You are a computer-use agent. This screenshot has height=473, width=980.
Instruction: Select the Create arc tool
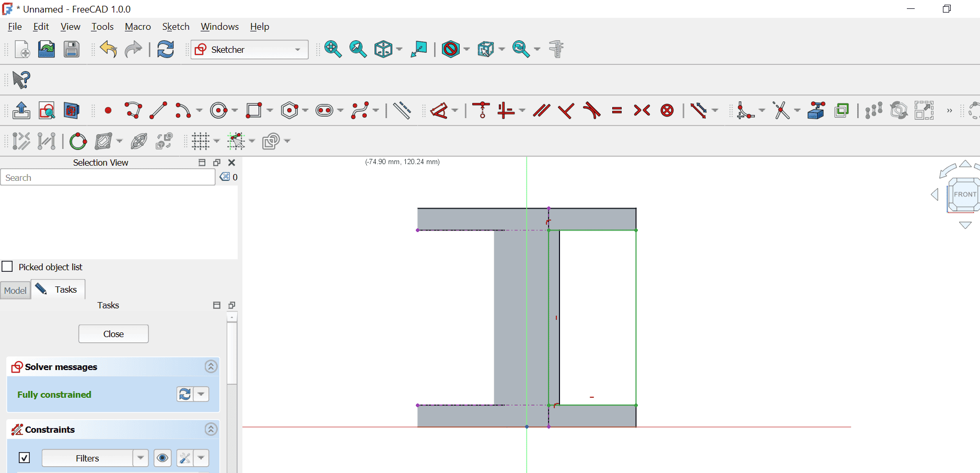pyautogui.click(x=183, y=111)
